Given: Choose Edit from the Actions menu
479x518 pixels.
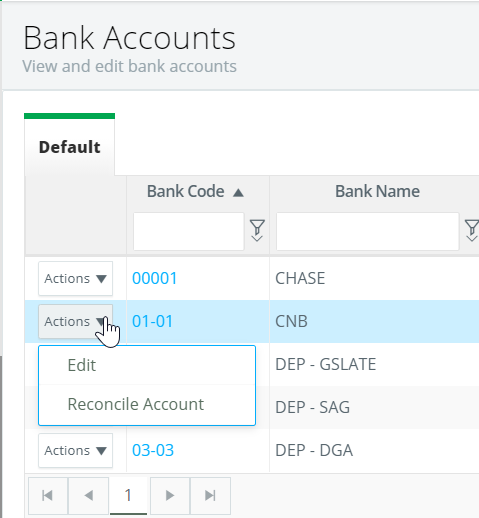Looking at the screenshot, I should point(147,365).
